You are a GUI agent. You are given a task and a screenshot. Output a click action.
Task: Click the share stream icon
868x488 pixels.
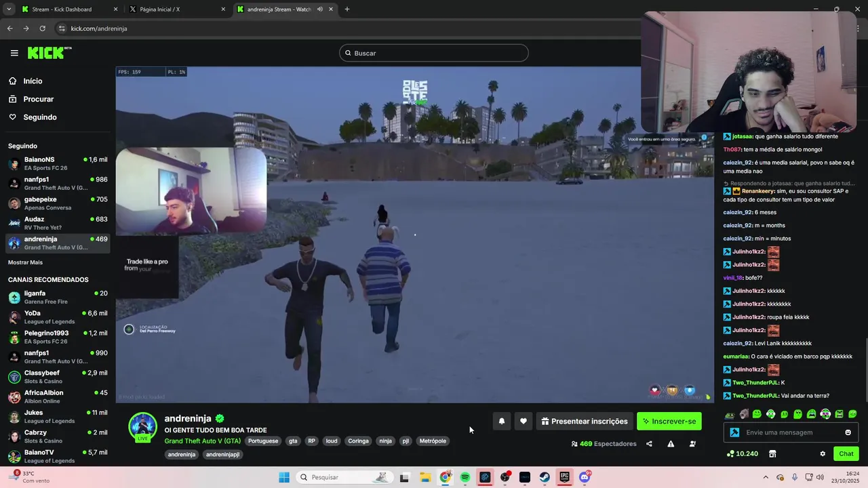[649, 444]
